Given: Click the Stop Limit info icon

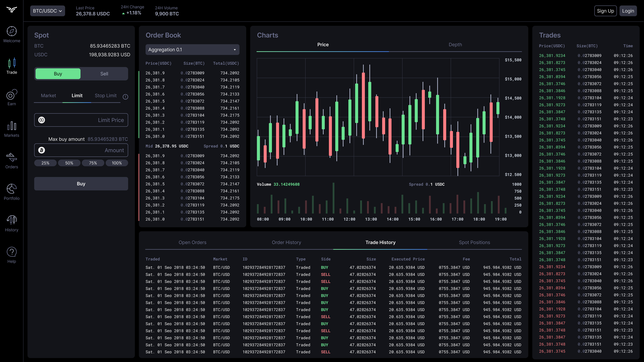Looking at the screenshot, I should pyautogui.click(x=125, y=97).
